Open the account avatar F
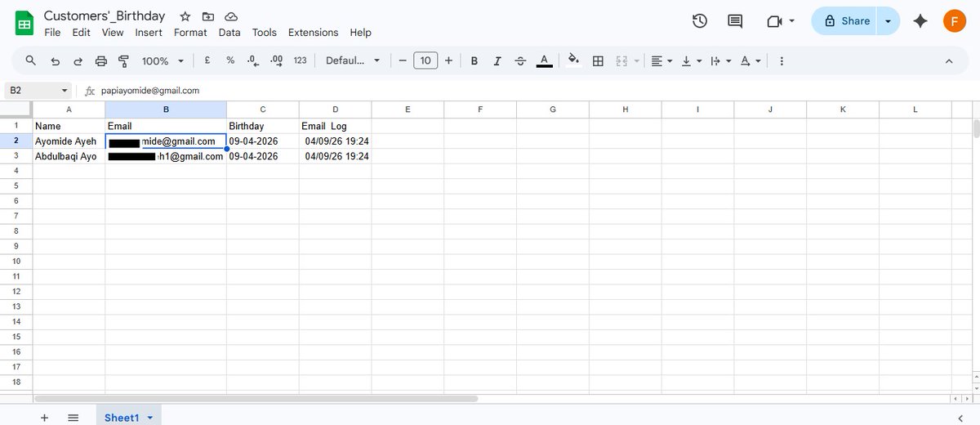This screenshot has width=980, height=425. pyautogui.click(x=954, y=21)
